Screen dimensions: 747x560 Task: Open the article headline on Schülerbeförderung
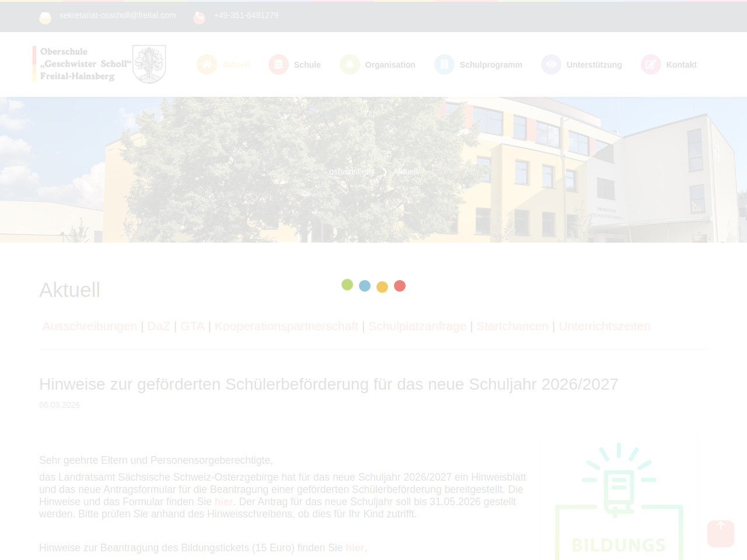coord(329,384)
